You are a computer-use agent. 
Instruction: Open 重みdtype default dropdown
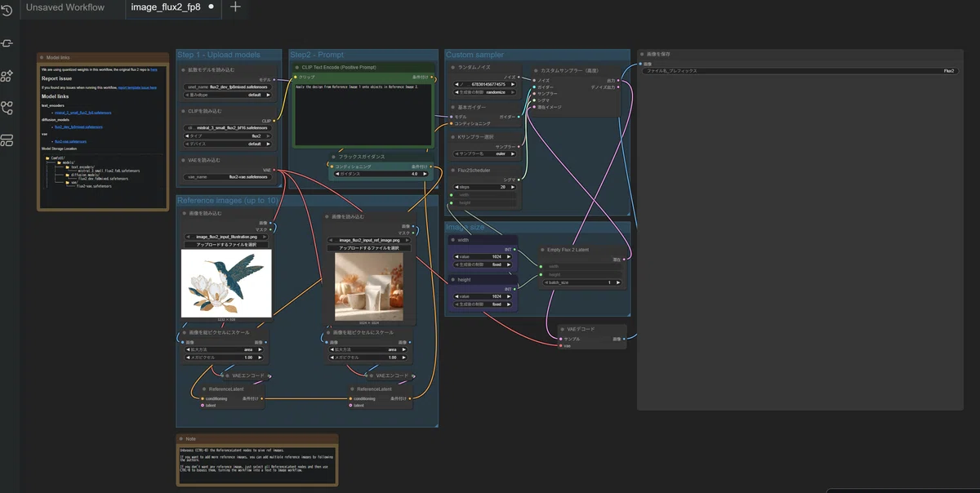[x=226, y=95]
